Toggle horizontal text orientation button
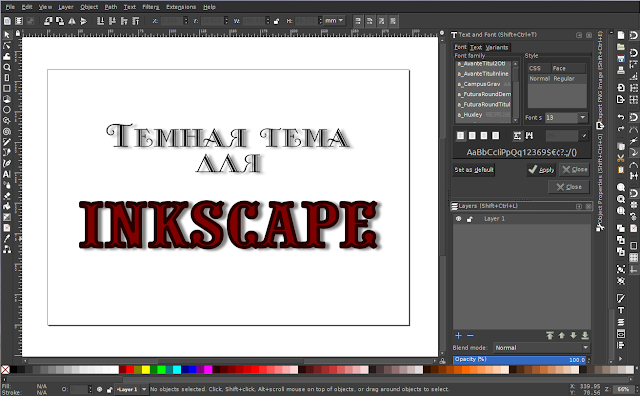This screenshot has height=396, width=640. click(517, 136)
